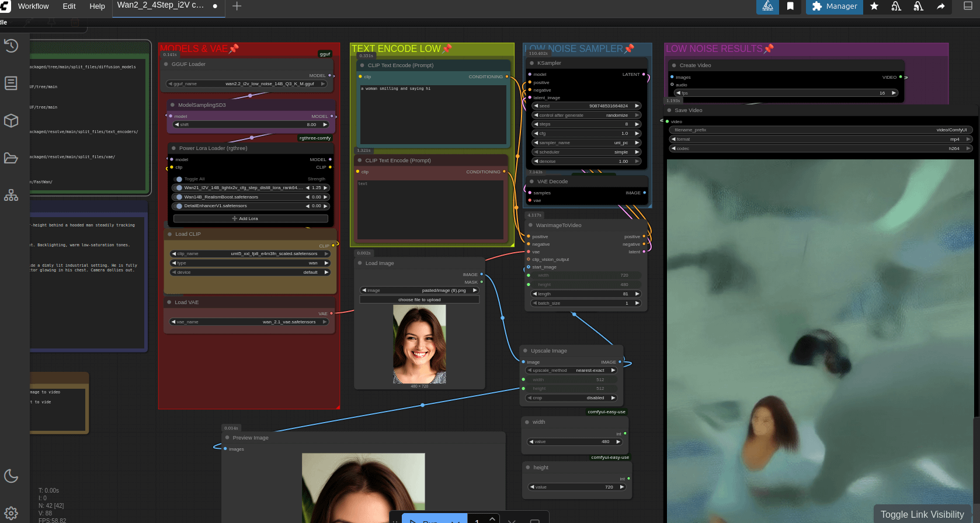The width and height of the screenshot is (980, 523).
Task: Open the Upscale Image crop dropdown
Action: [572, 398]
